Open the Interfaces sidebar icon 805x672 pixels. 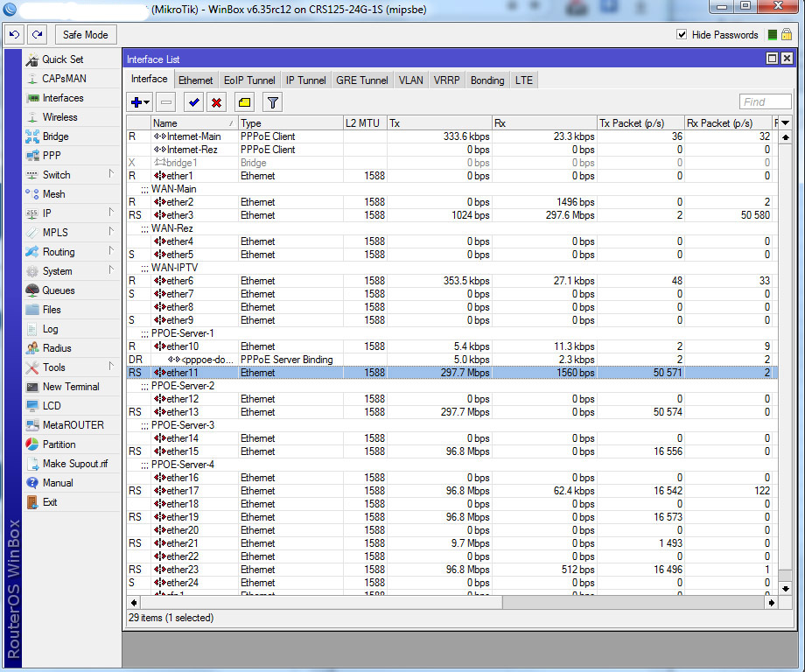(x=32, y=98)
